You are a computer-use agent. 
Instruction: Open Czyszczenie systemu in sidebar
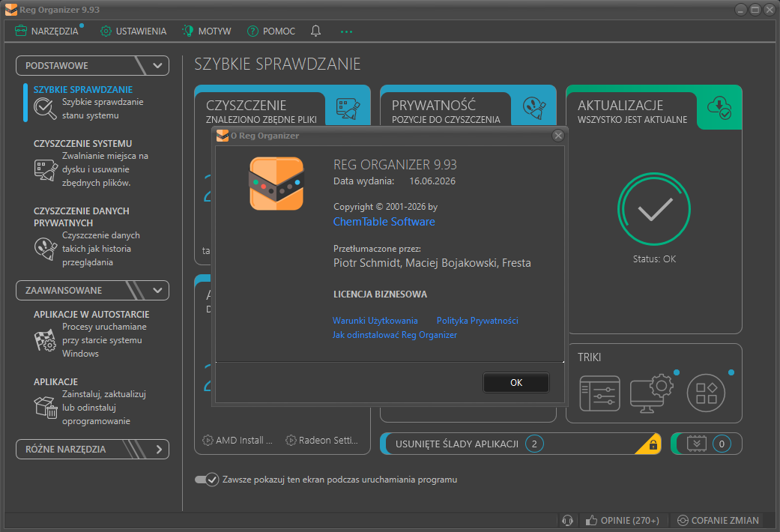point(82,143)
